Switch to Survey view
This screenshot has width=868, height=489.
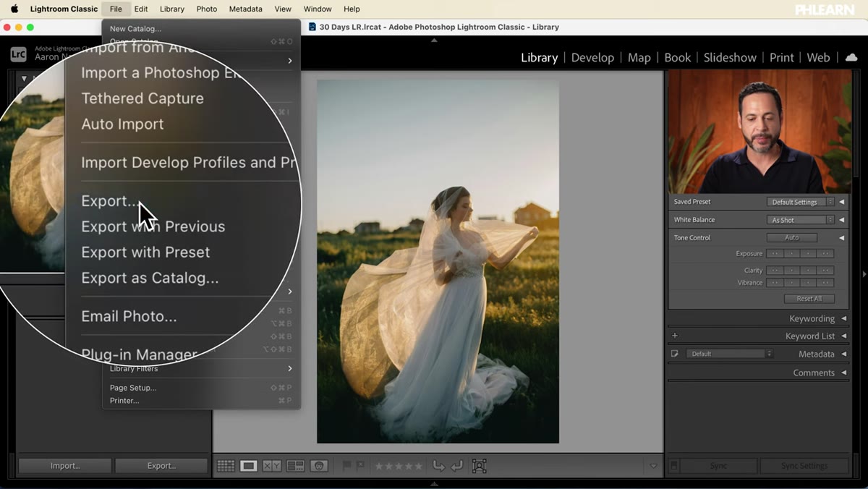(x=295, y=466)
